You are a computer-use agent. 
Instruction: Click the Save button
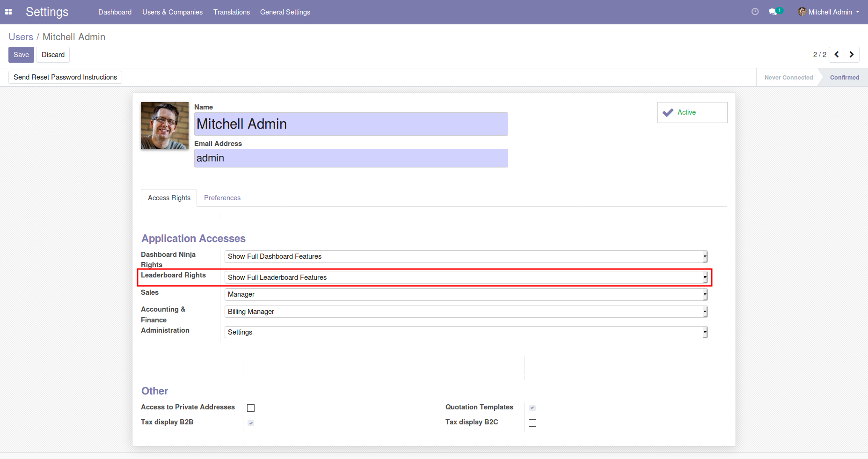coord(21,55)
